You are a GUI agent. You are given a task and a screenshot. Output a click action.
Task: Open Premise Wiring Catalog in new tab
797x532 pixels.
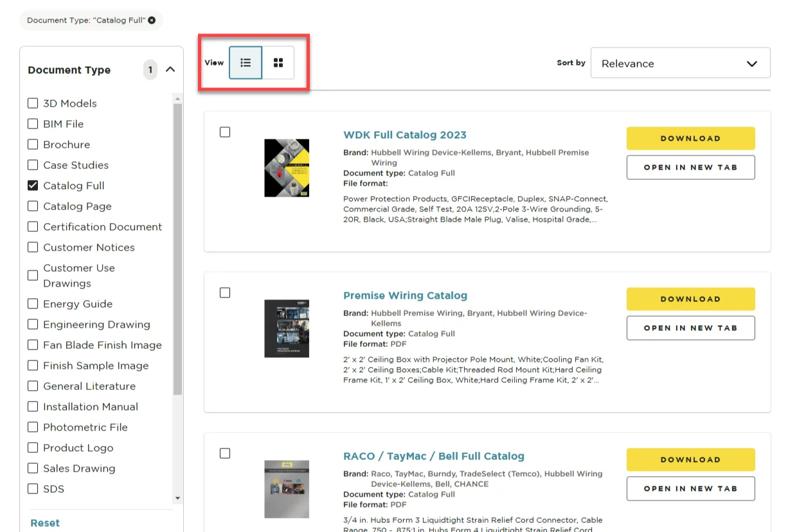tap(690, 328)
